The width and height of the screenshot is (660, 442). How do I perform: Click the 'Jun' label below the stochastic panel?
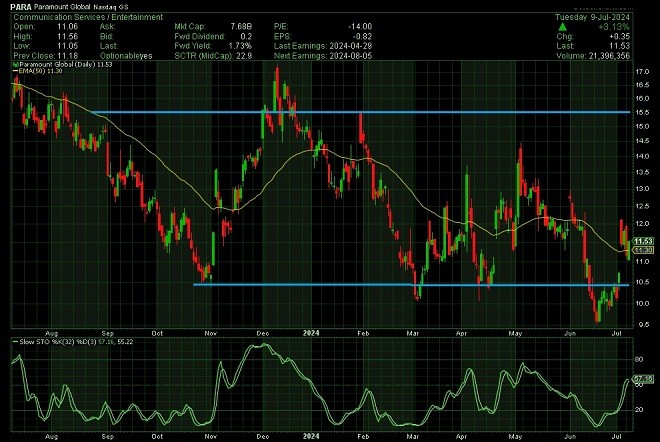(x=570, y=437)
